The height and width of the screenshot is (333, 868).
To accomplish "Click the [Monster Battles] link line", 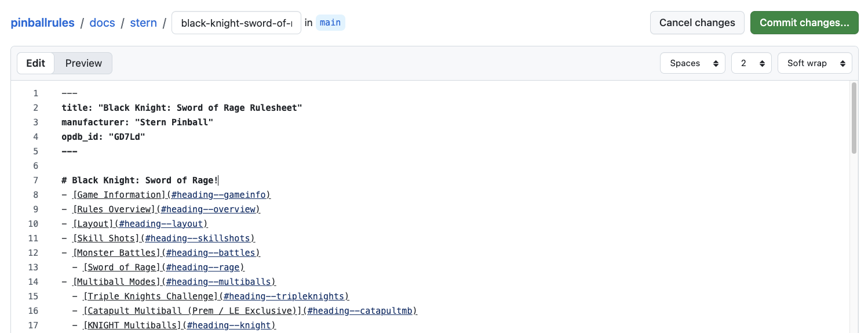I will (161, 253).
